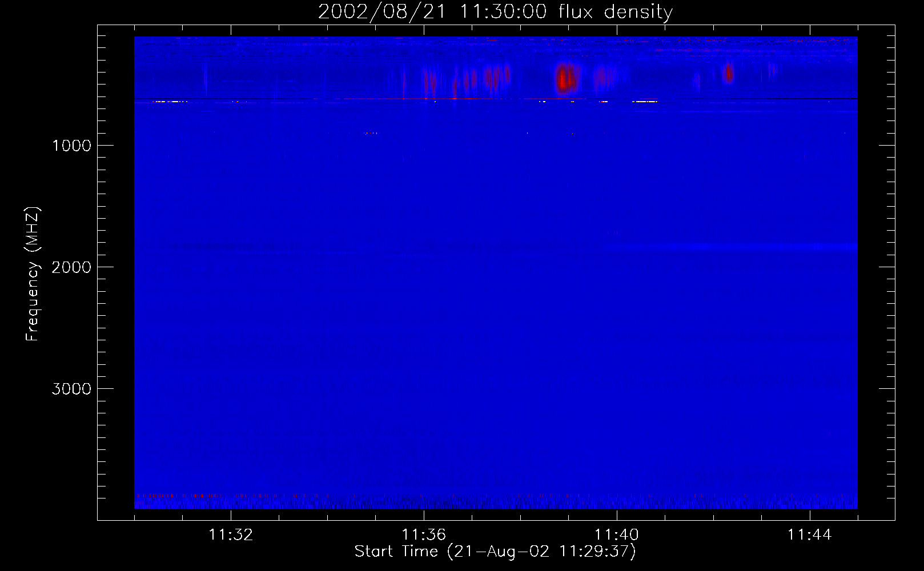Click the 11:36 time tick label

tap(424, 535)
